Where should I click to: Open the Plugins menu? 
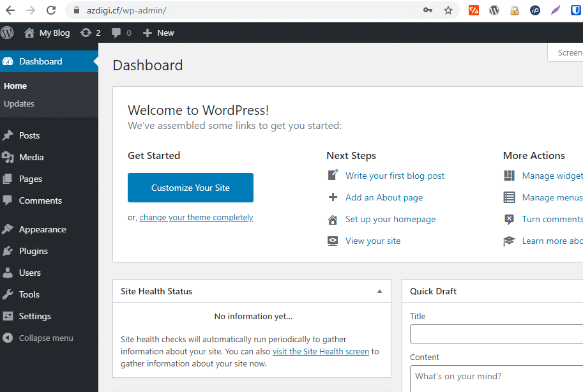point(33,251)
